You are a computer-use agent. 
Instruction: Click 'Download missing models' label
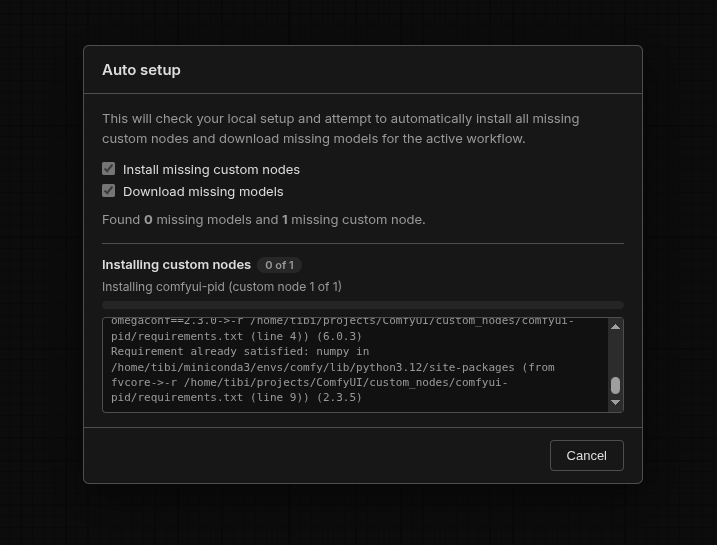pyautogui.click(x=203, y=192)
